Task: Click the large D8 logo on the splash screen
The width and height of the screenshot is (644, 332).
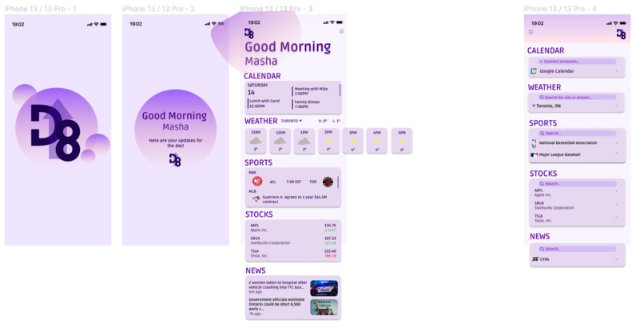Action: click(x=56, y=132)
